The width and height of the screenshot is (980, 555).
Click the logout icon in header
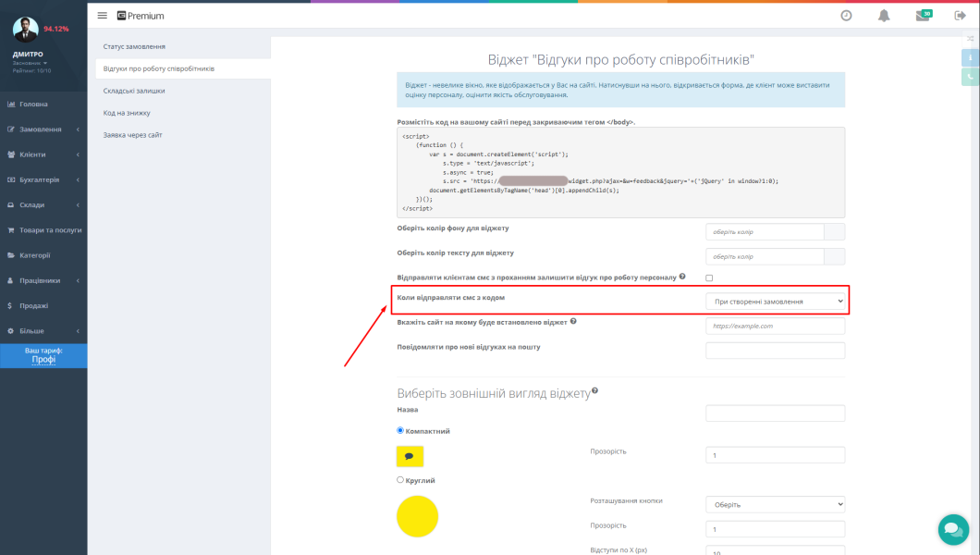(960, 16)
